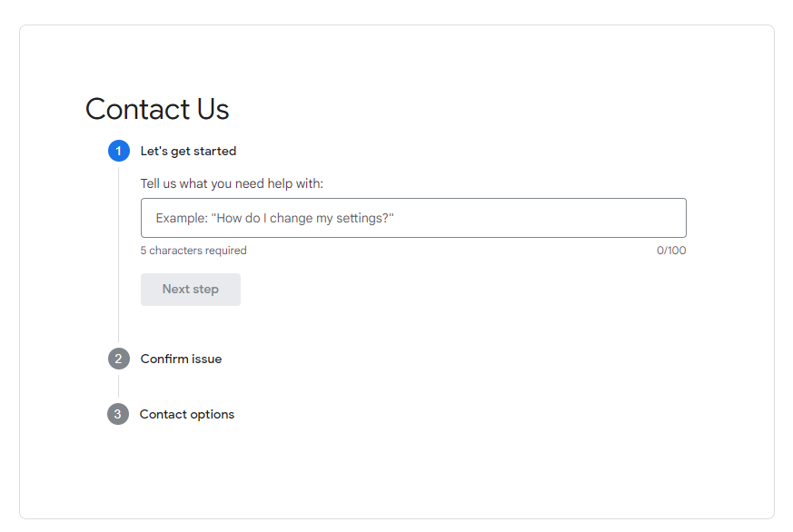The image size is (793, 532).
Task: Click the Next step button to continue
Action: pyautogui.click(x=190, y=289)
